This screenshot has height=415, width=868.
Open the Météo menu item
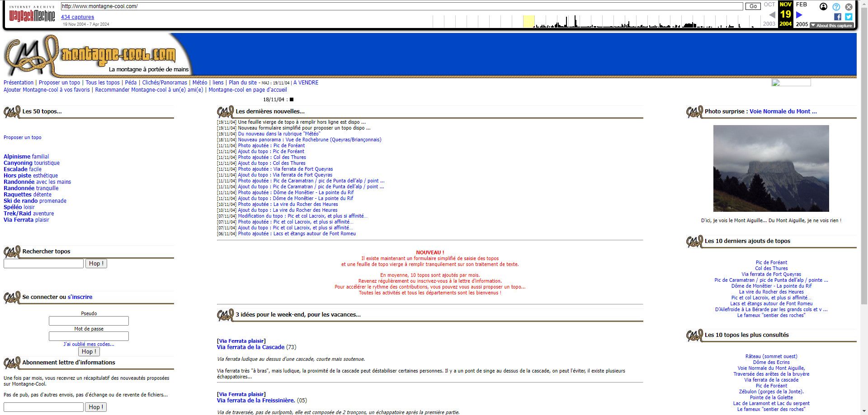pos(200,83)
